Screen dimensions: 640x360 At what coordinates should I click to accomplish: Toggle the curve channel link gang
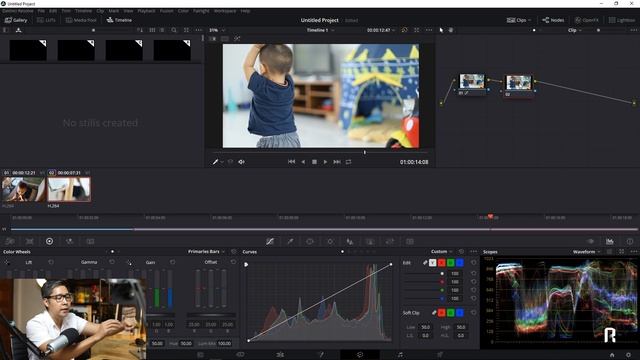click(425, 262)
